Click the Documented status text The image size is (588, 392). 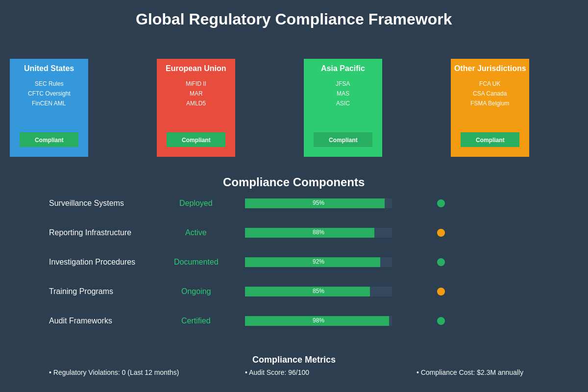click(196, 262)
